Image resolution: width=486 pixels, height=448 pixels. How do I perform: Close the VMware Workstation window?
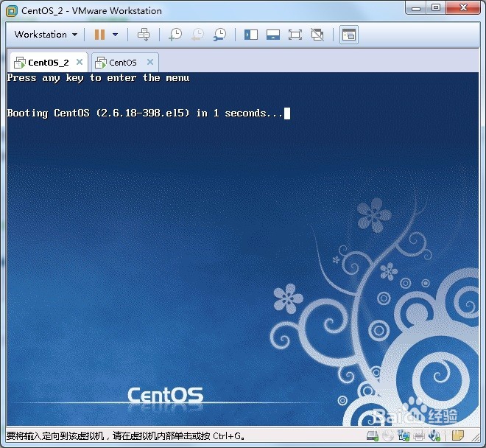pos(463,8)
